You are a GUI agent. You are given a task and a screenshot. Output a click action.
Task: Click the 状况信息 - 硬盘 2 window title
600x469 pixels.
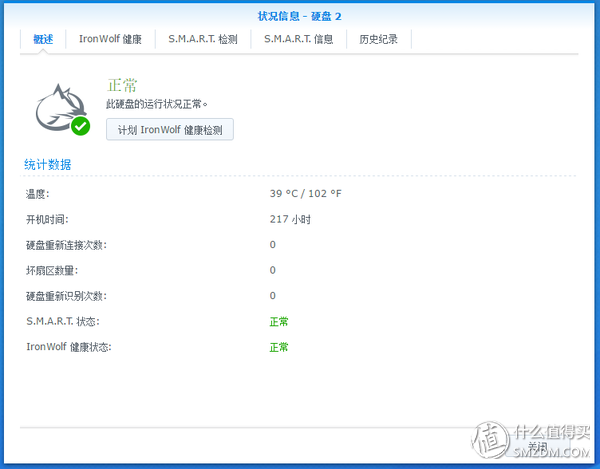coord(299,16)
